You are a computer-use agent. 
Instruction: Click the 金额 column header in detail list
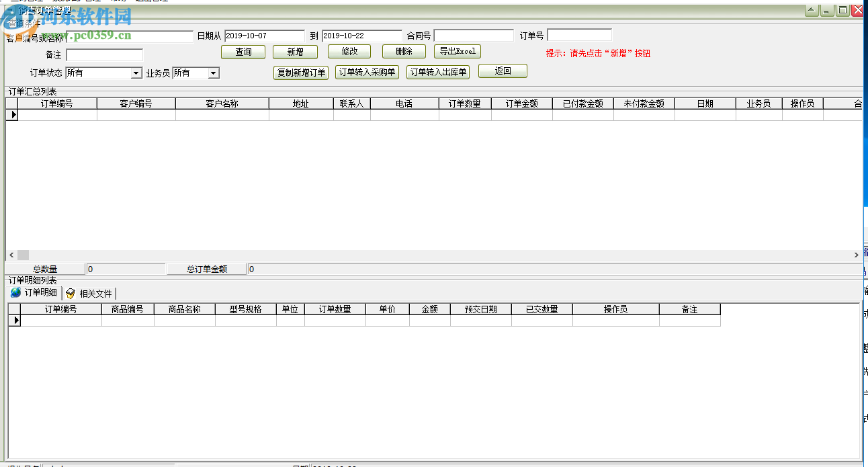(x=430, y=309)
